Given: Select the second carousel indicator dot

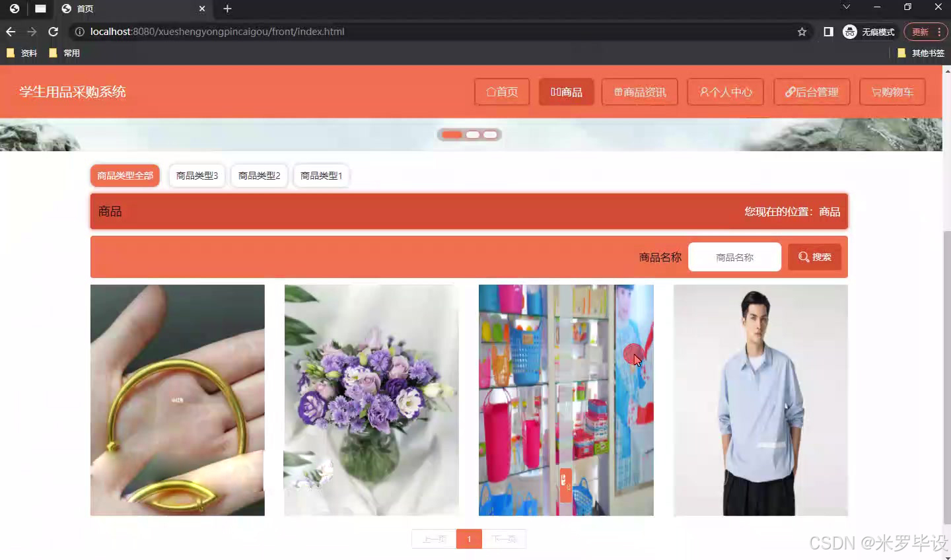Looking at the screenshot, I should pos(473,135).
